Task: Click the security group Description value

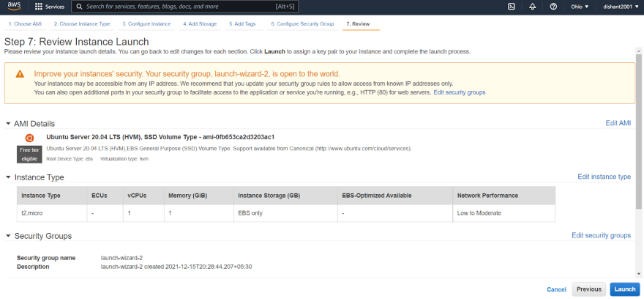Action: click(176, 267)
